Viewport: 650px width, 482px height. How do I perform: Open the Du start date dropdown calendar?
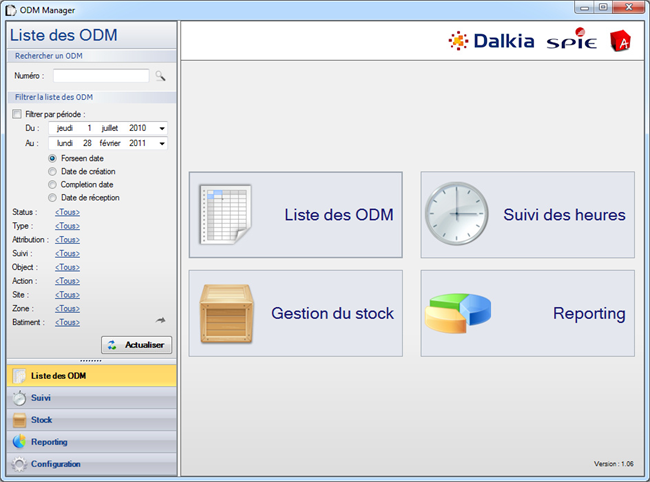[162, 128]
